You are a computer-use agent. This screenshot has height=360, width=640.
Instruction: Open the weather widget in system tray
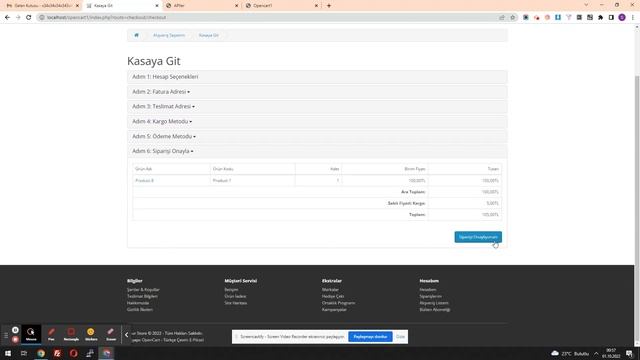[570, 353]
